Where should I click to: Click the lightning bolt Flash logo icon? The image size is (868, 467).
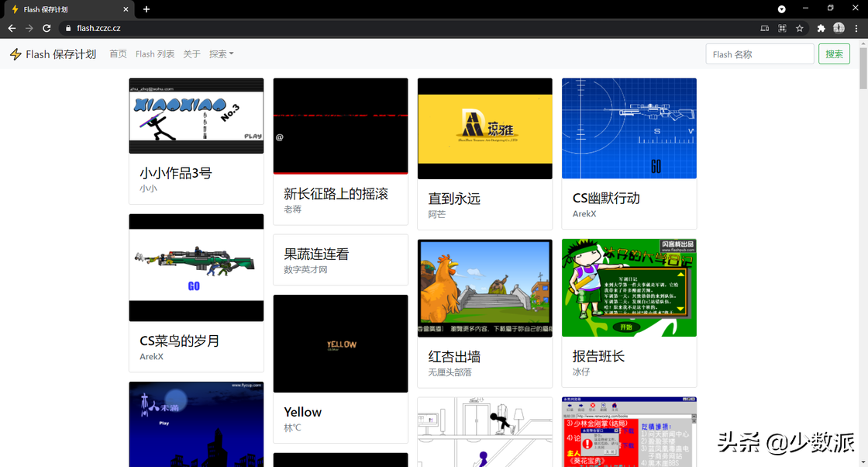tap(15, 54)
